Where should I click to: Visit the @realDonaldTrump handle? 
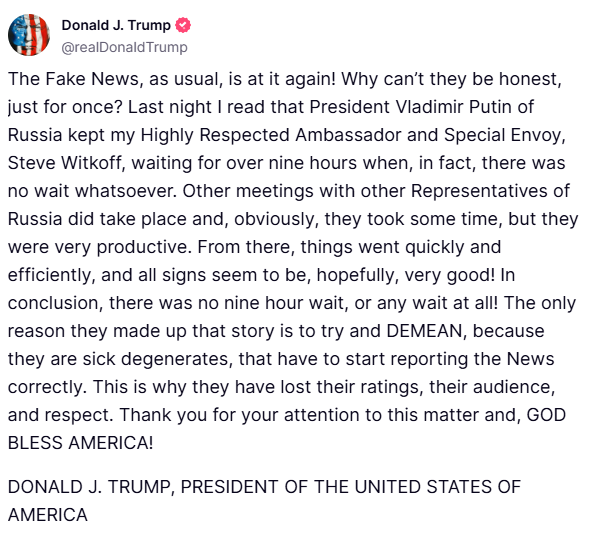point(124,47)
